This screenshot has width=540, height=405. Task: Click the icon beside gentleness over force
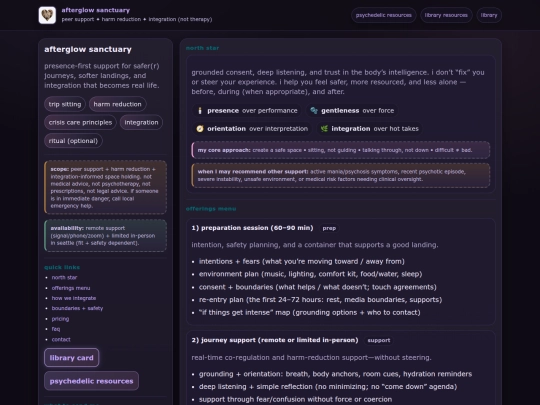tap(314, 111)
